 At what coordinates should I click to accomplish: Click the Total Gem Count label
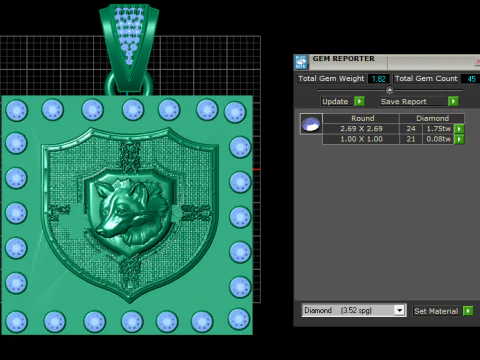pyautogui.click(x=426, y=79)
